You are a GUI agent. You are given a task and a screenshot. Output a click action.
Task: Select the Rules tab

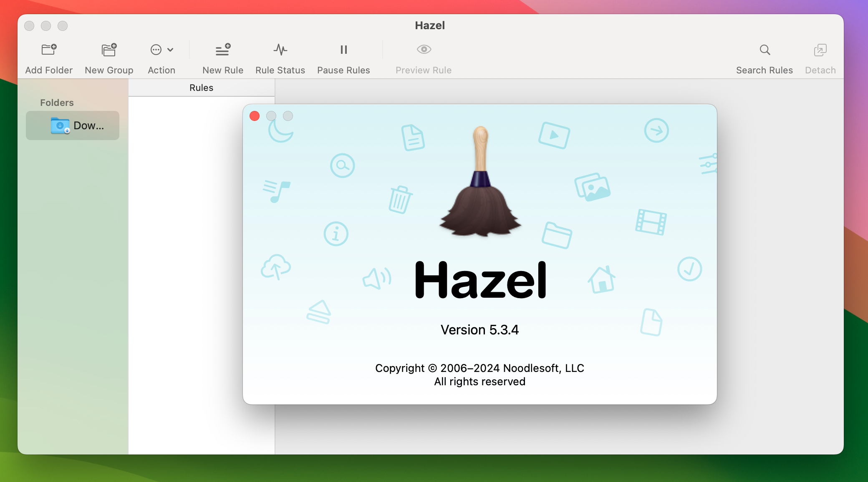click(200, 87)
